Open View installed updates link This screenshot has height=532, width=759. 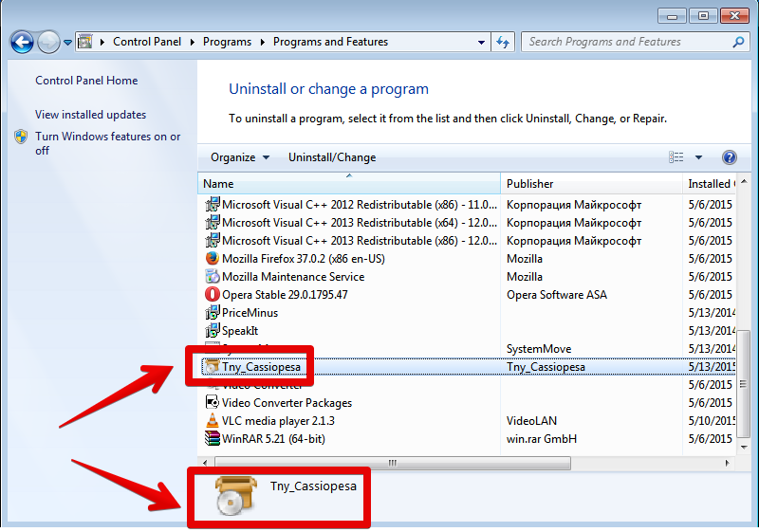coord(90,115)
